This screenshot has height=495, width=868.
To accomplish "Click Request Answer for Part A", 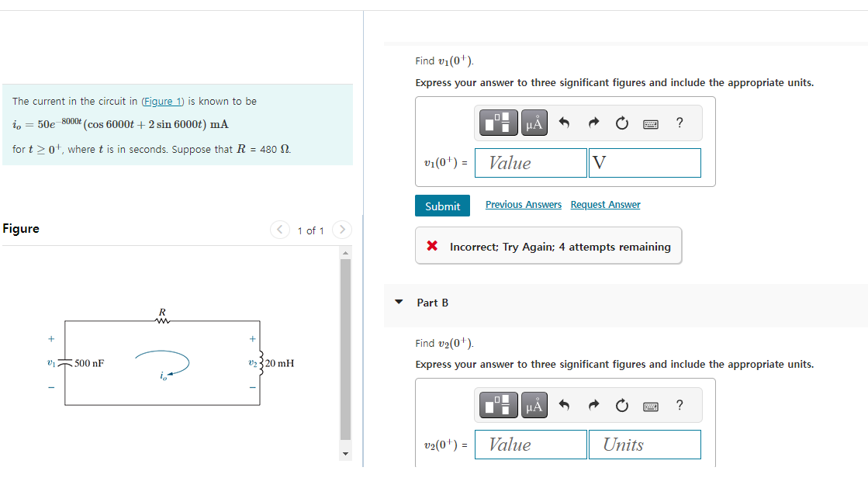I will coord(605,204).
